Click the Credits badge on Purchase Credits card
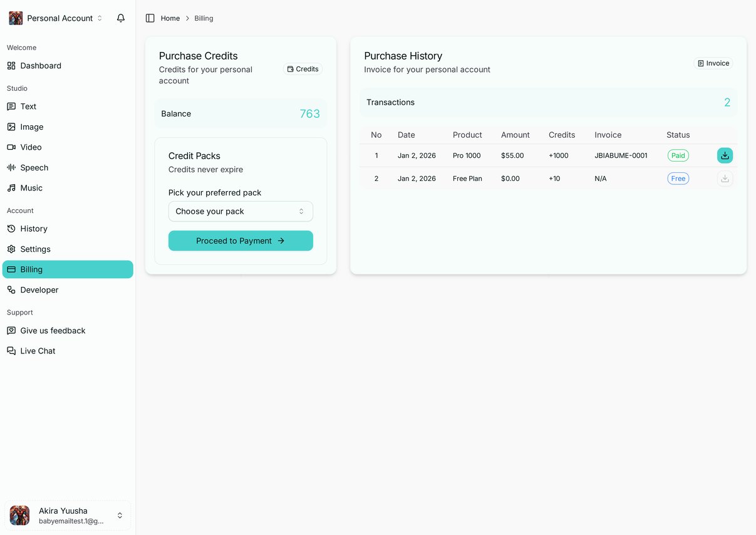 point(303,69)
